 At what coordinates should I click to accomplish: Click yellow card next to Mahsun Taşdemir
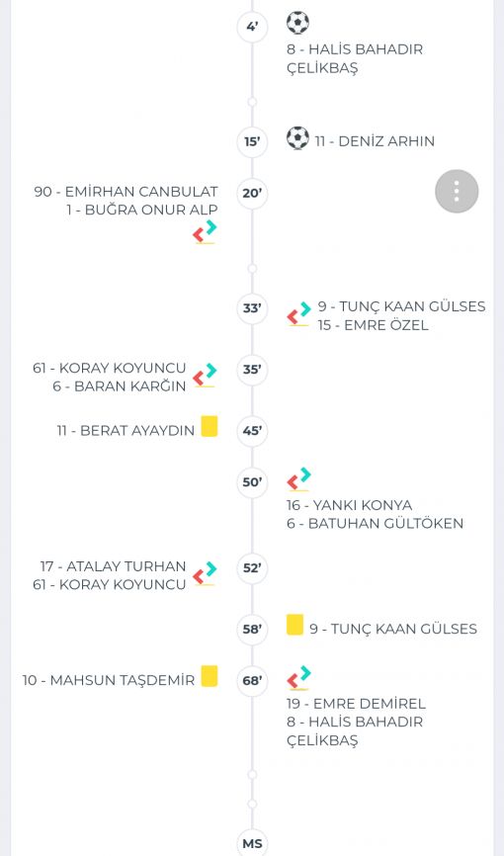pyautogui.click(x=210, y=676)
